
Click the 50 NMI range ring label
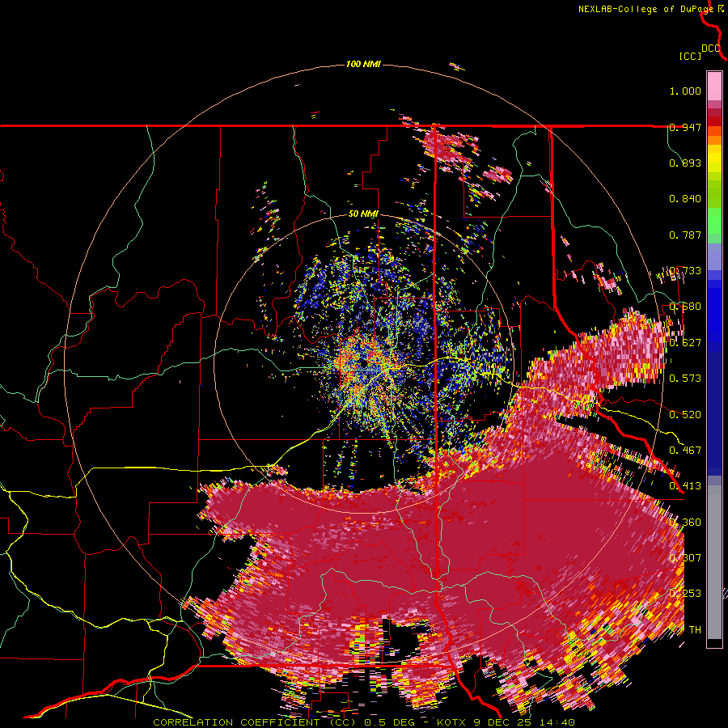click(x=363, y=214)
